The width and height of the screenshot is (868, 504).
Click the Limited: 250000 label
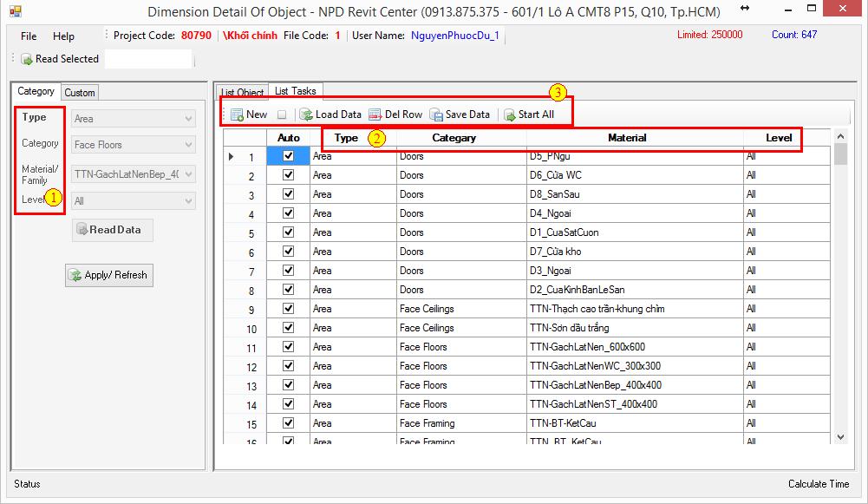pyautogui.click(x=709, y=35)
